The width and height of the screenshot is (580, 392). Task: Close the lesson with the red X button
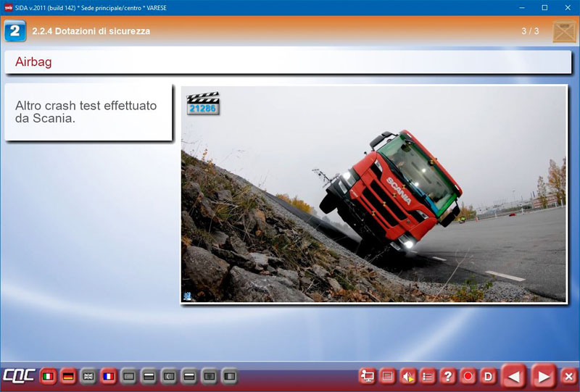pos(568,376)
